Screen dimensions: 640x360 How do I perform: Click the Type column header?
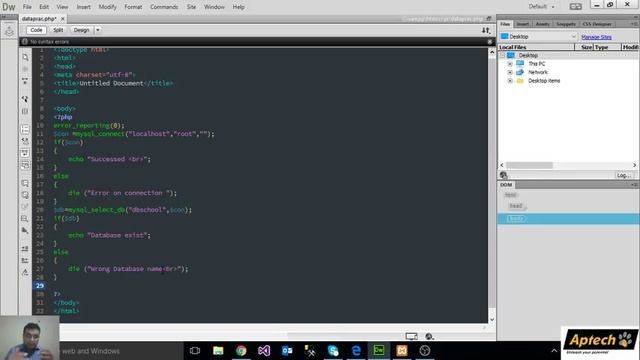pyautogui.click(x=607, y=47)
